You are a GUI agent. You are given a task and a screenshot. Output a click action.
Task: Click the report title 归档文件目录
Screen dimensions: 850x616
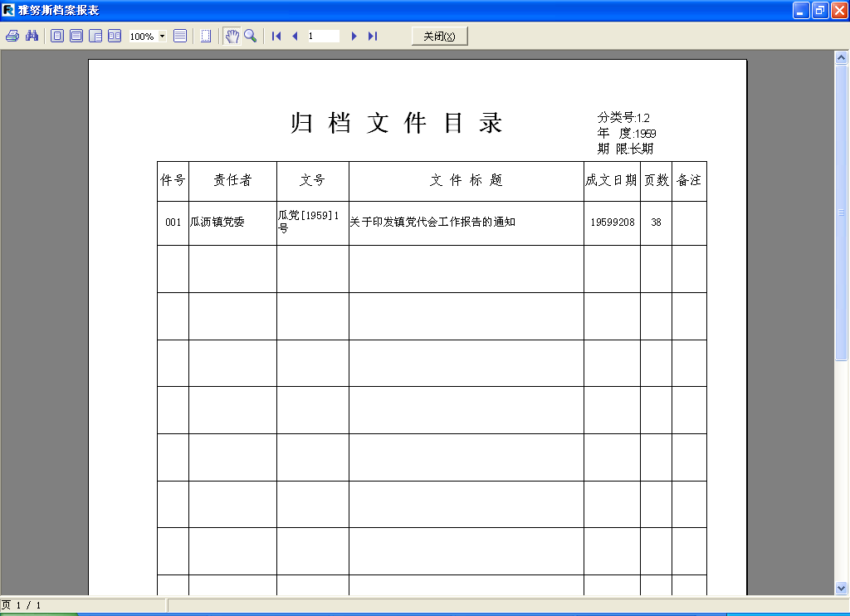pos(396,123)
